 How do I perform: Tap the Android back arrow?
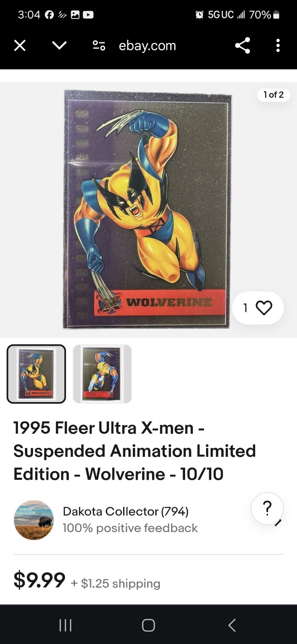click(x=232, y=625)
